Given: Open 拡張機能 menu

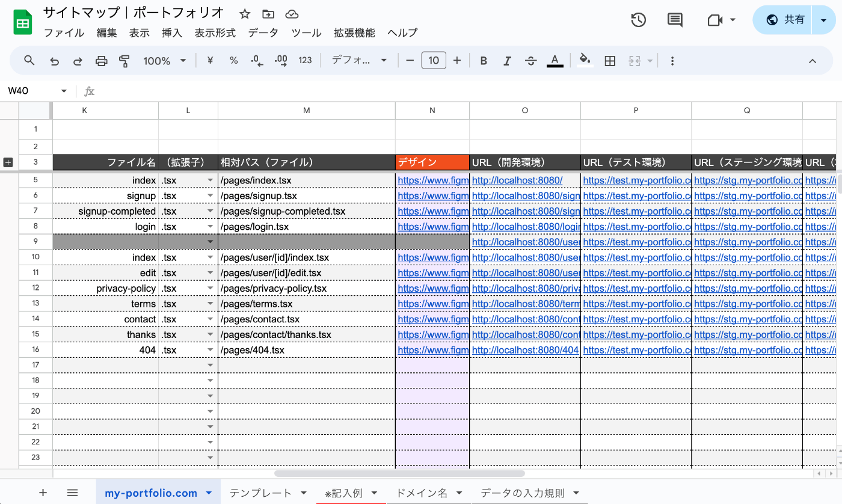Looking at the screenshot, I should point(355,33).
